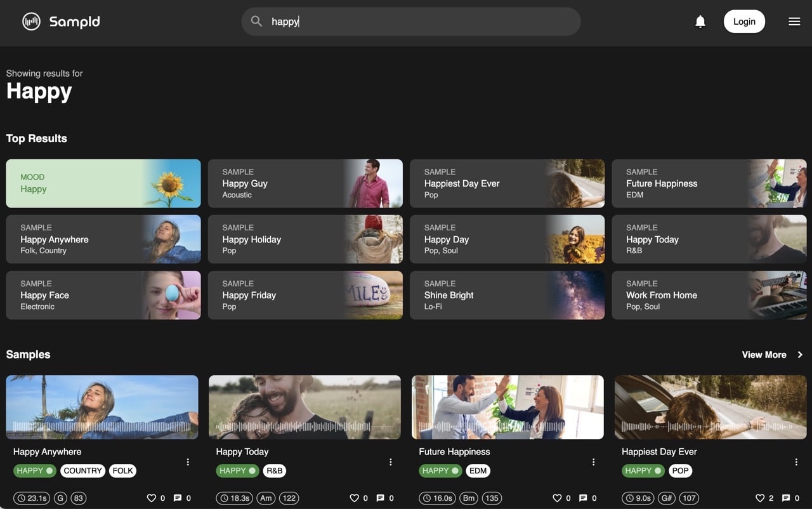This screenshot has width=812, height=509.
Task: Open options menu for Future Happiness
Action: coord(594,462)
